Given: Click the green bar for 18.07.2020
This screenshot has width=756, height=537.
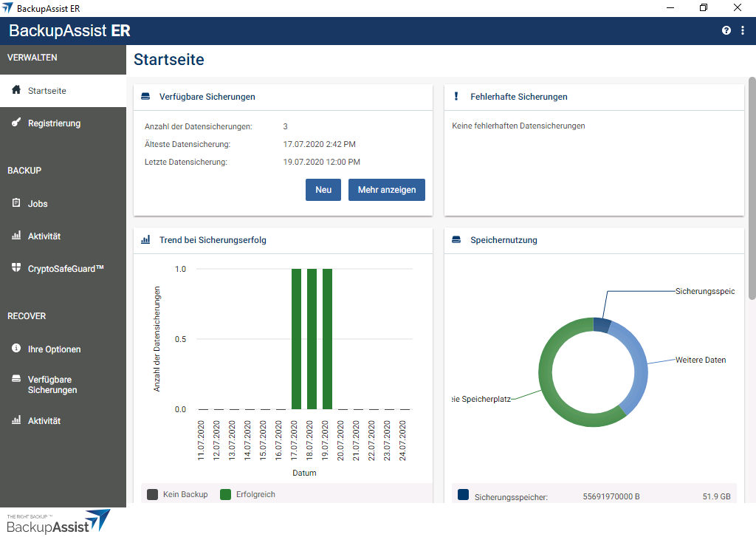Looking at the screenshot, I should tap(312, 338).
